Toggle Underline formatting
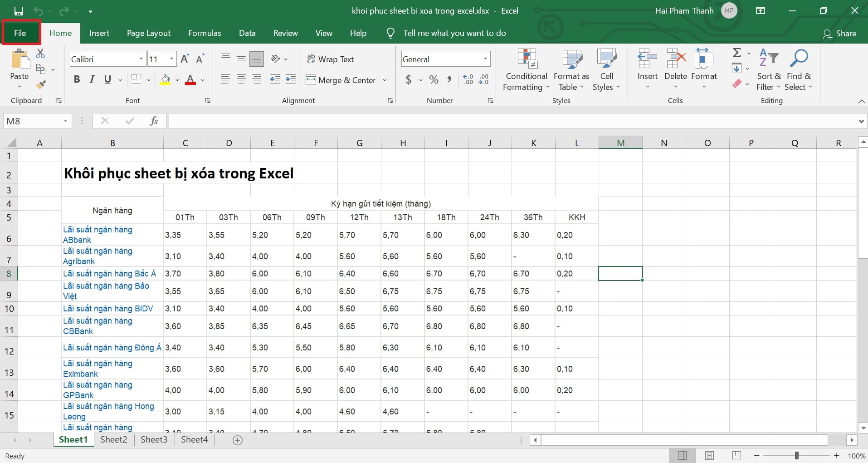 107,80
